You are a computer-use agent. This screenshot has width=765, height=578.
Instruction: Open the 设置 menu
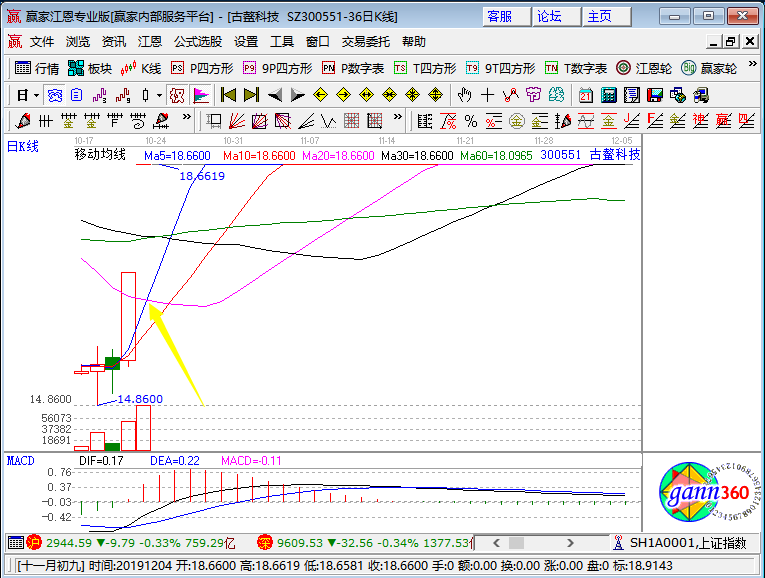click(x=245, y=42)
